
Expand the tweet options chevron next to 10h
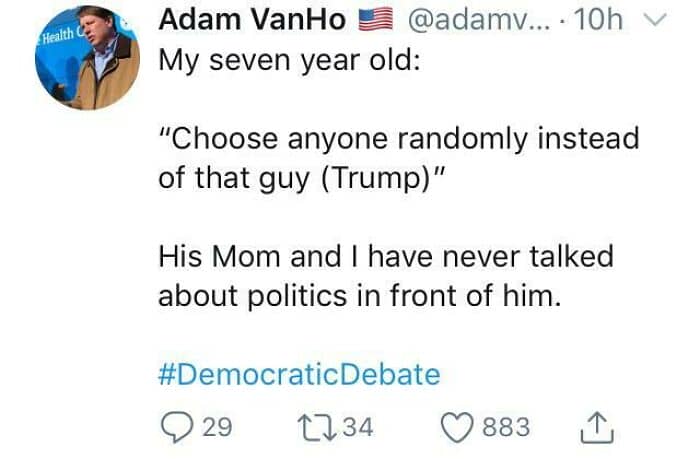tap(654, 20)
